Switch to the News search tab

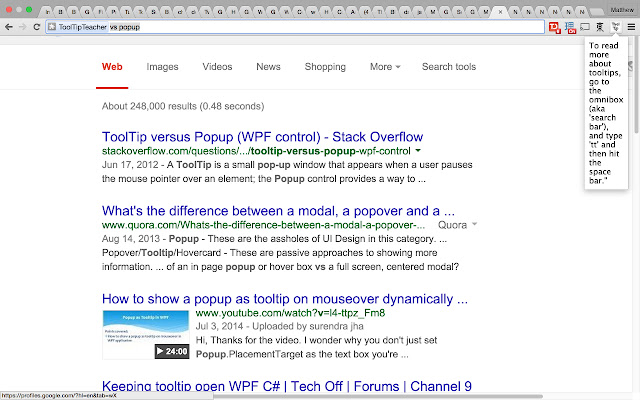pyautogui.click(x=268, y=67)
